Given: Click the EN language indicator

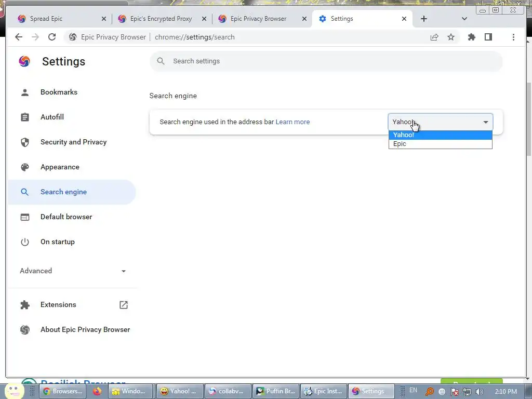Looking at the screenshot, I should click(413, 390).
